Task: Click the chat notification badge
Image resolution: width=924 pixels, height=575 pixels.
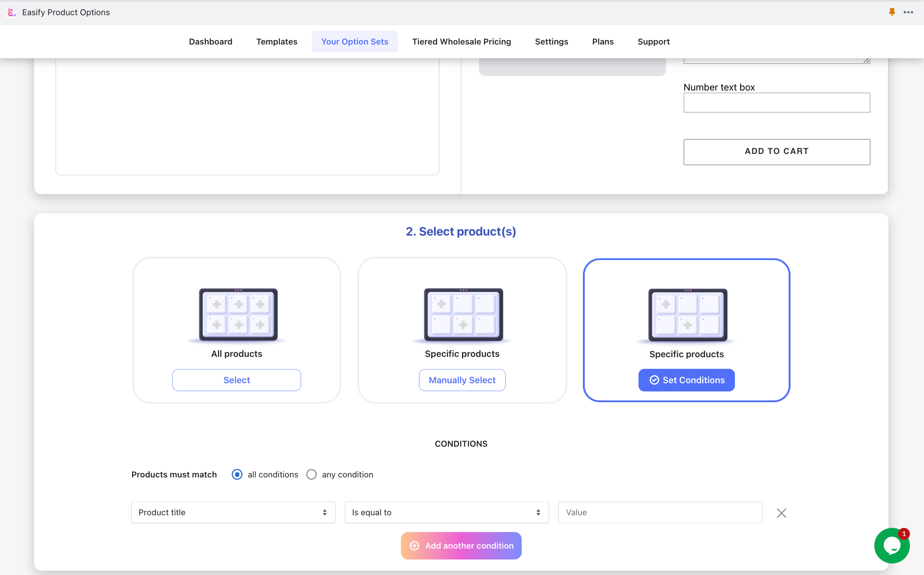Action: (x=904, y=533)
